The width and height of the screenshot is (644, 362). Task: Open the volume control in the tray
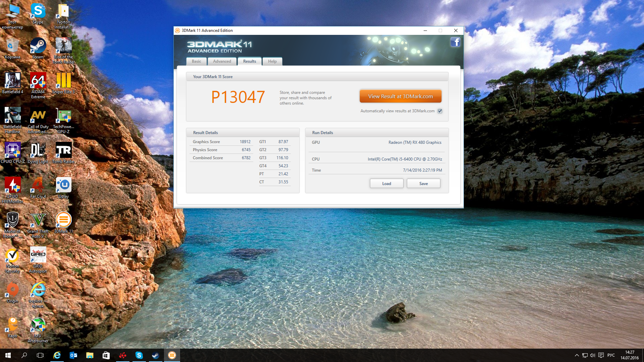tap(592, 355)
